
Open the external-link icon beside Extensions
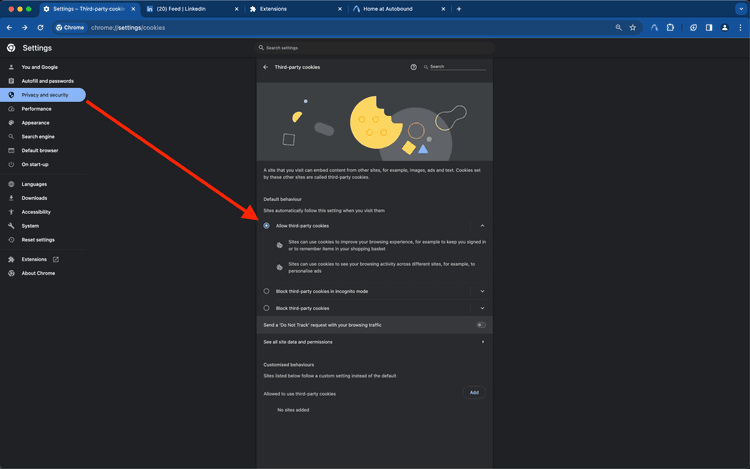click(x=55, y=260)
